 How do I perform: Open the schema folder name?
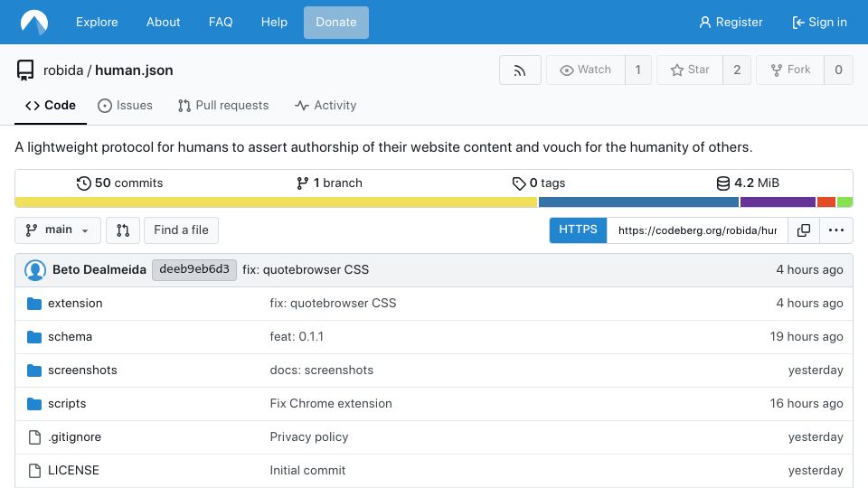(70, 337)
